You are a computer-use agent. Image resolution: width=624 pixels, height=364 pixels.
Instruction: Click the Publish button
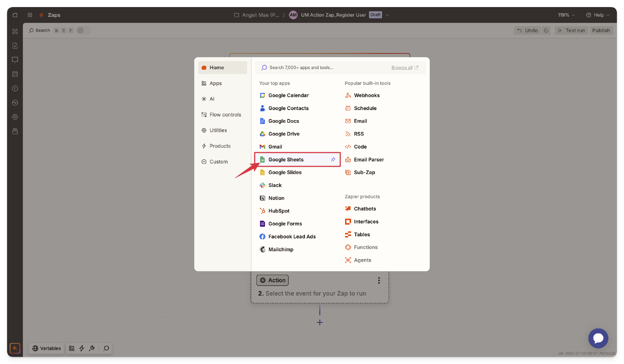(x=601, y=30)
